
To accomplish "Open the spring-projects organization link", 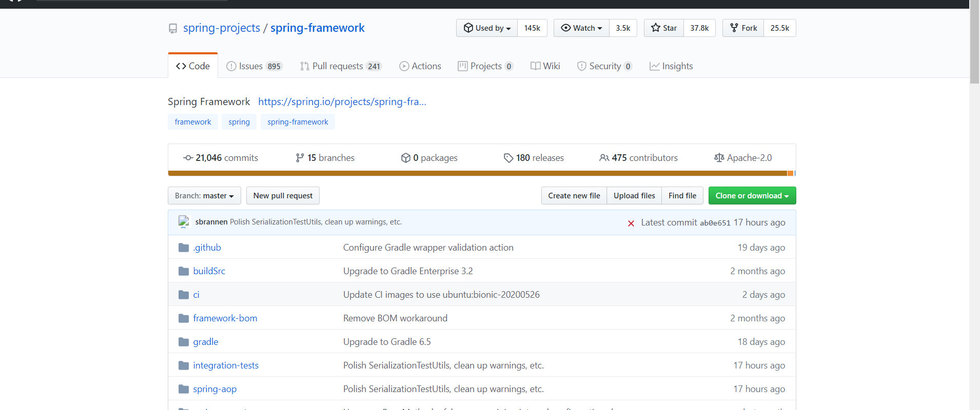I will [222, 28].
